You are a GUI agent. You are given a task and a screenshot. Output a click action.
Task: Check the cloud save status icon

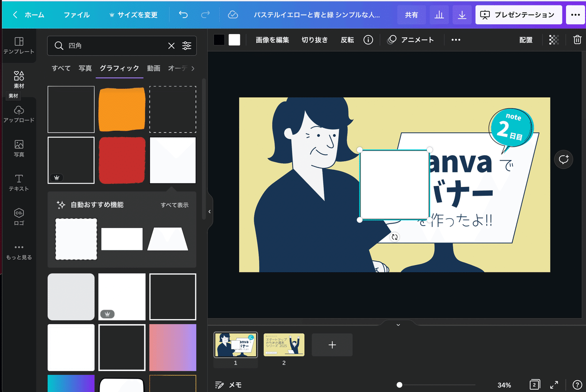click(x=233, y=15)
